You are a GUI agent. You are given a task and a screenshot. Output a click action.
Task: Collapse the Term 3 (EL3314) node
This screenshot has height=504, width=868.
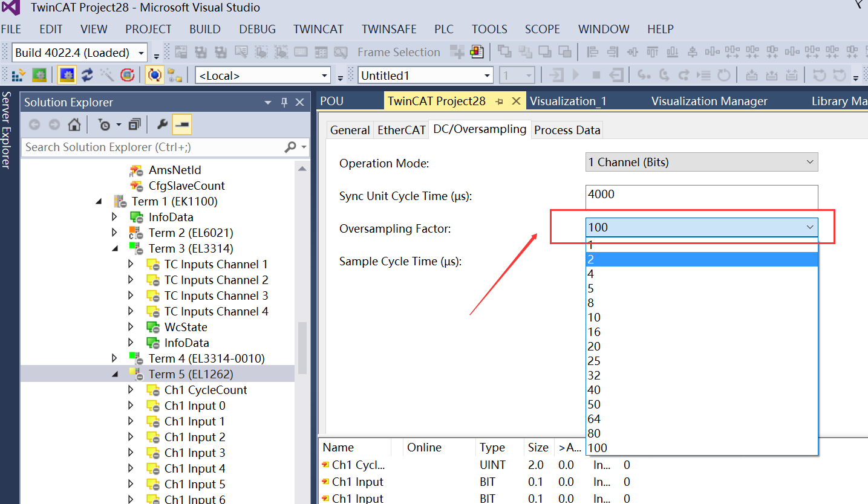pos(115,248)
